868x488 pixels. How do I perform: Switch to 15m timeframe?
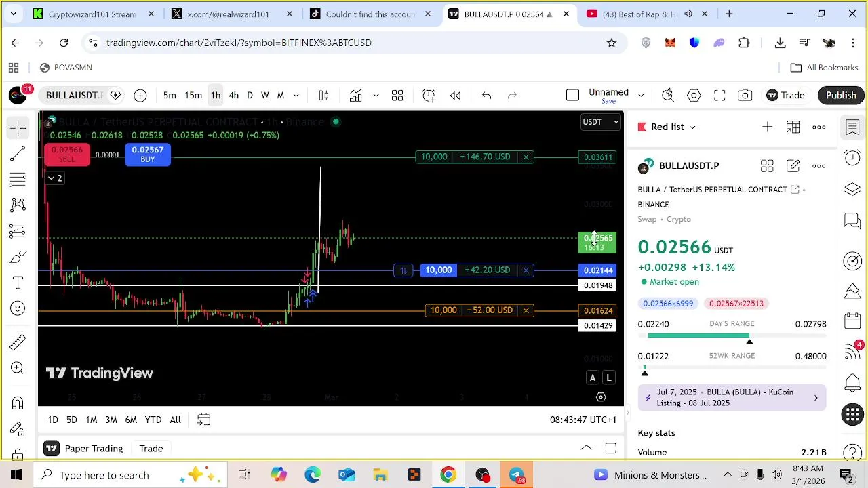pos(193,96)
